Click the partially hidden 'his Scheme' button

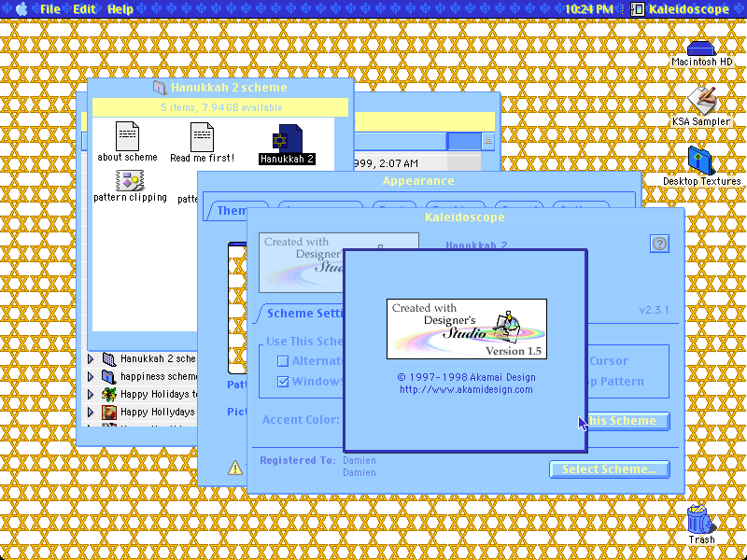[x=628, y=421]
